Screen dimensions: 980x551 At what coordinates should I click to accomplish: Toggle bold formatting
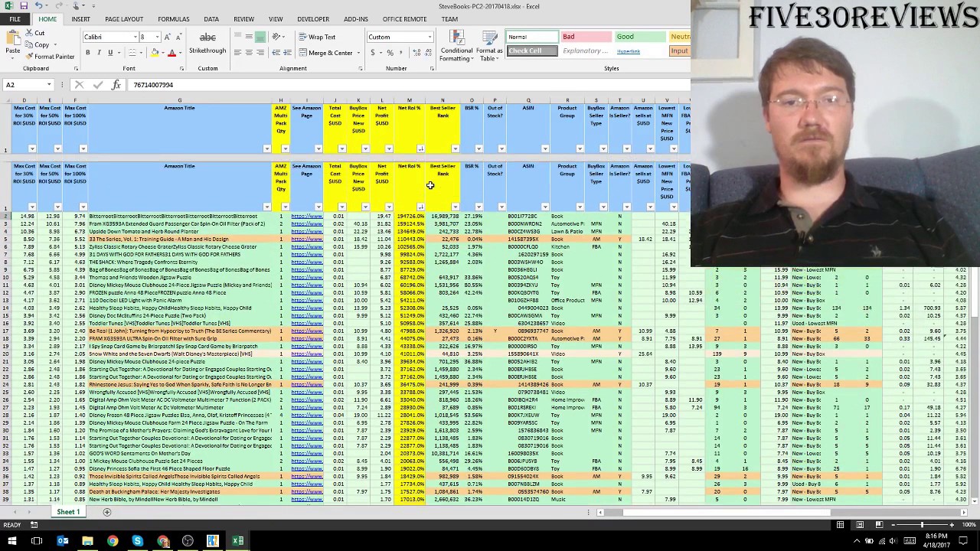pyautogui.click(x=87, y=53)
